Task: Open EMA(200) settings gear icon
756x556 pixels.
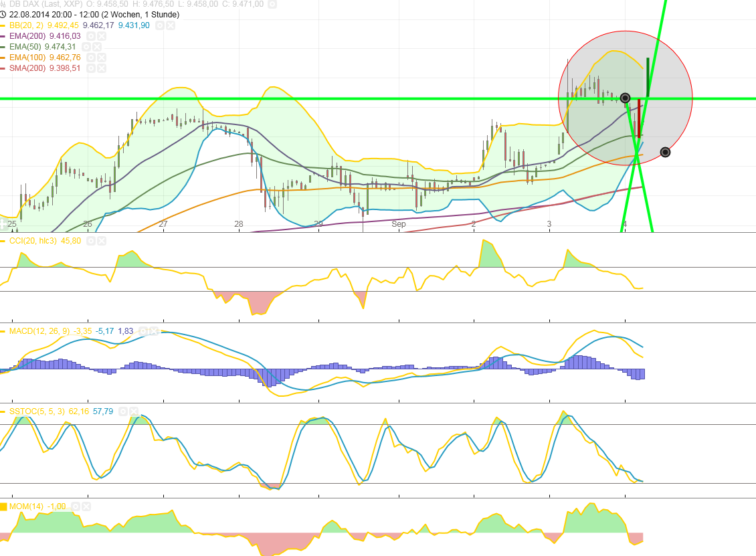Action: click(x=90, y=35)
